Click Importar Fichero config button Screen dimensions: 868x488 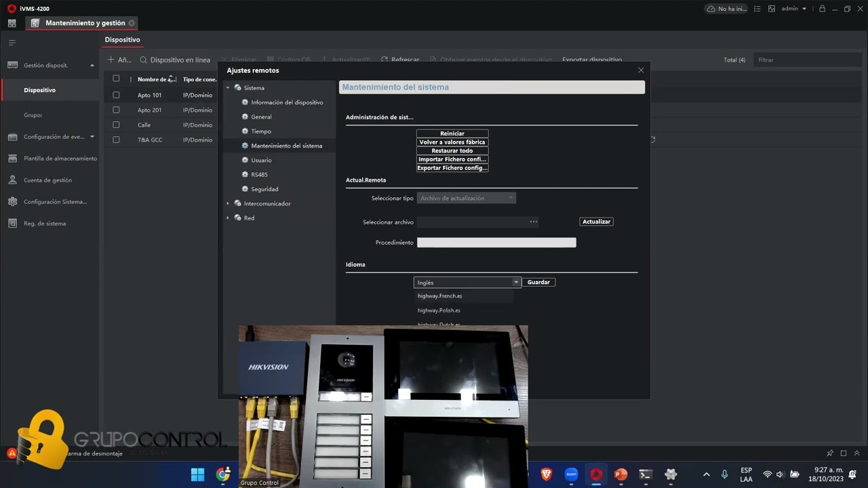pyautogui.click(x=452, y=159)
